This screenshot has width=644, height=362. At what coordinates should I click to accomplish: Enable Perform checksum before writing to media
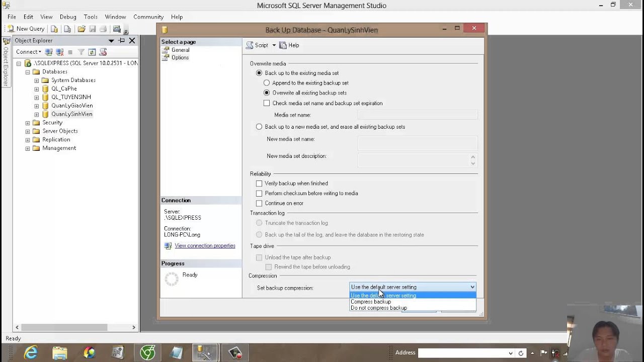point(259,193)
